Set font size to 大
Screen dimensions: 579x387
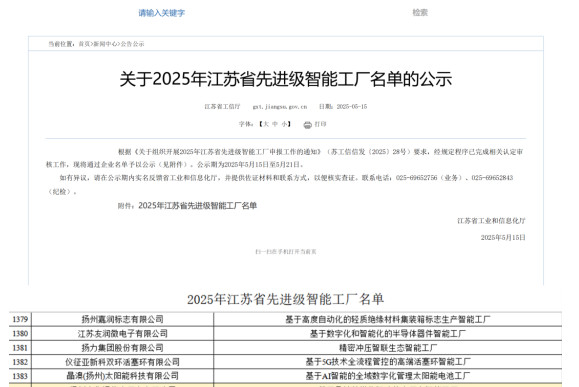pyautogui.click(x=265, y=124)
